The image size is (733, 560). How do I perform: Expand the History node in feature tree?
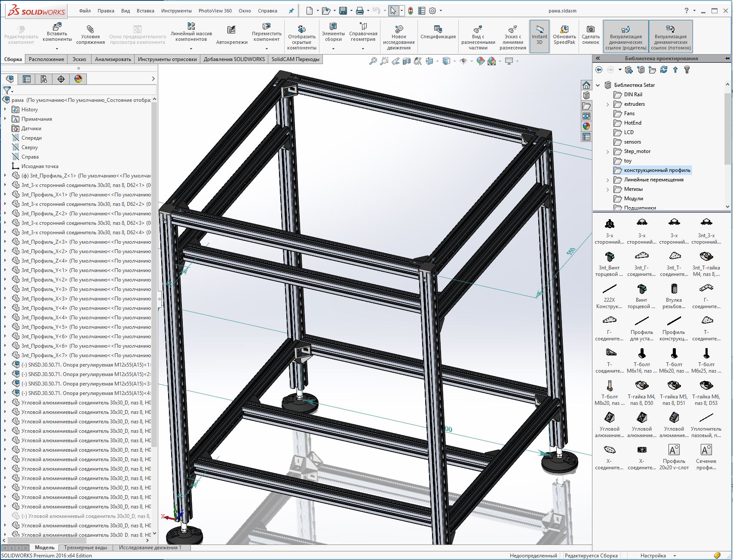[x=5, y=110]
